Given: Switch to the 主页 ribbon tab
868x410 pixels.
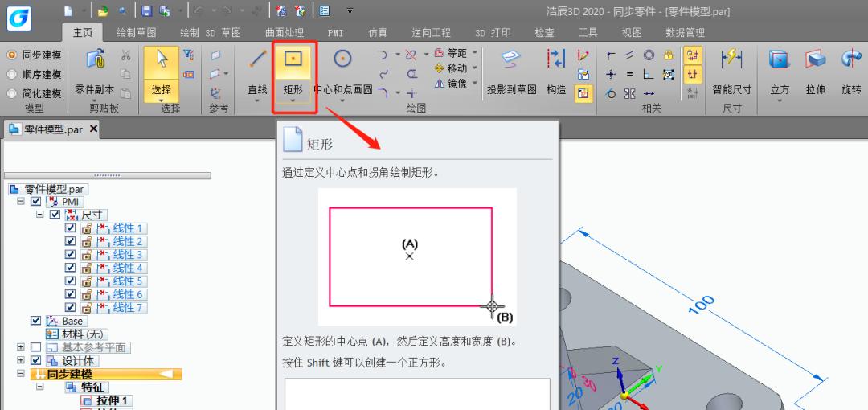Looking at the screenshot, I should point(83,33).
